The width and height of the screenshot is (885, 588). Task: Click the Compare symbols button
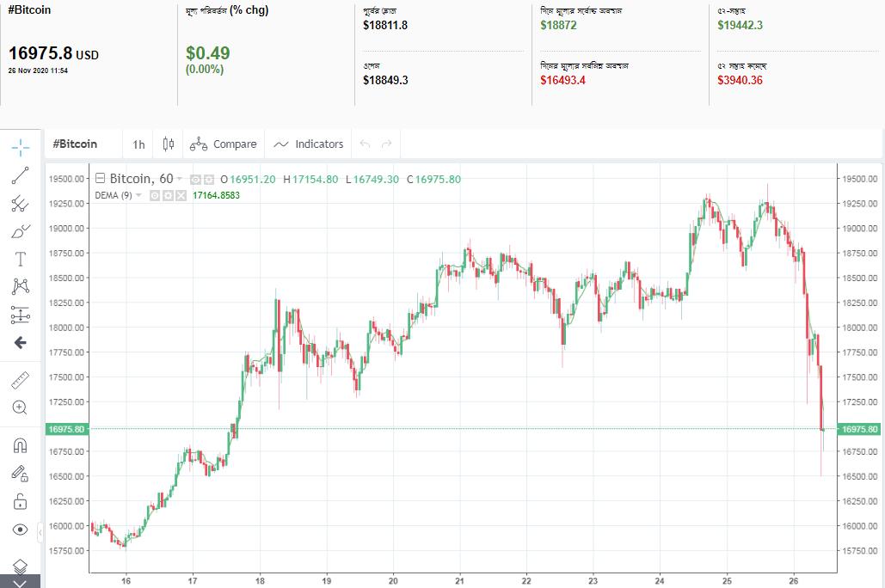click(223, 144)
